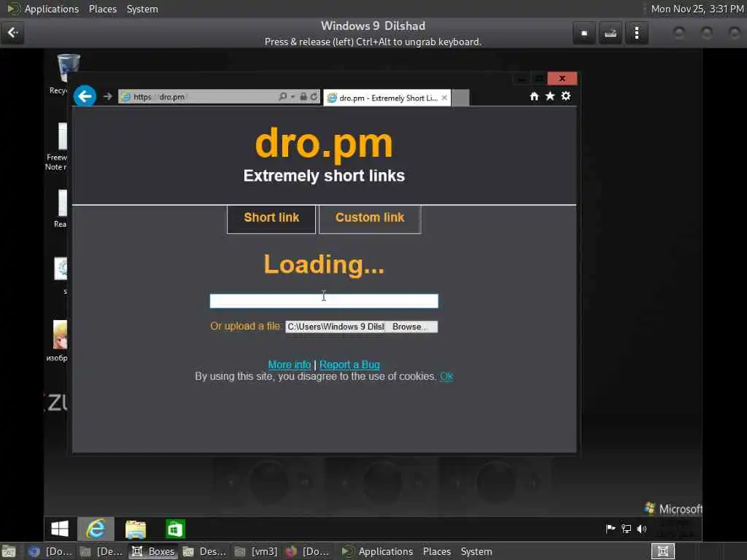Switch to the [vm3] window in bottom panel
This screenshot has height=560, width=747.
(x=257, y=551)
